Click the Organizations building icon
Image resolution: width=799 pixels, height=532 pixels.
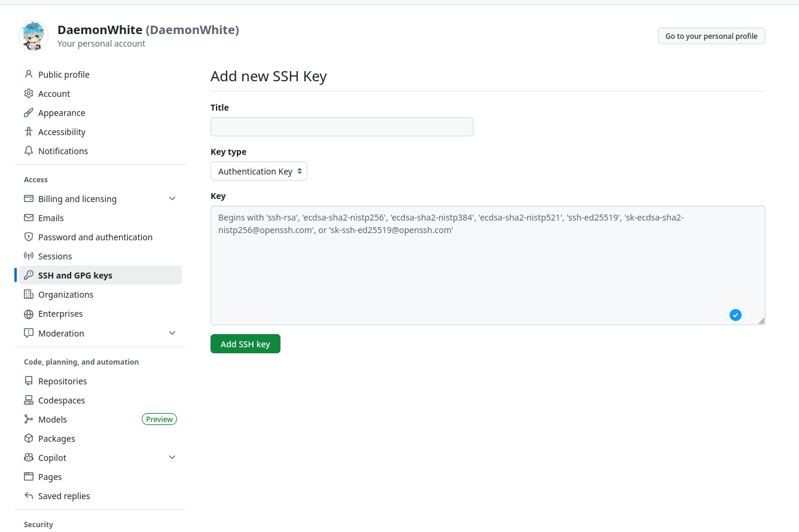coord(29,295)
